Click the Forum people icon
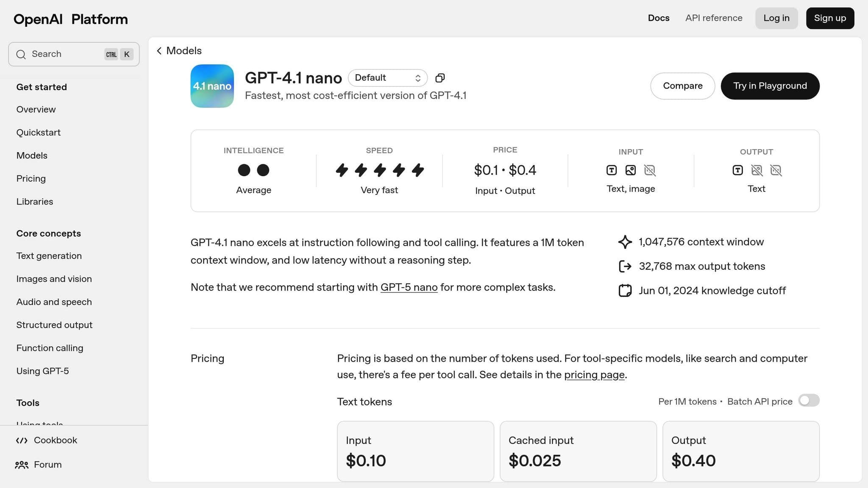The image size is (868, 488). coord(22,465)
